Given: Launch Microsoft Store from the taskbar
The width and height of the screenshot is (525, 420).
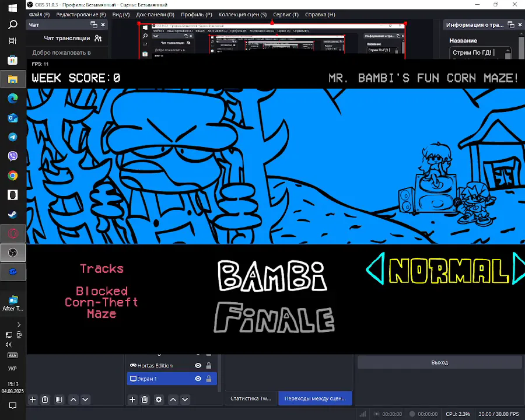Looking at the screenshot, I should [13, 60].
